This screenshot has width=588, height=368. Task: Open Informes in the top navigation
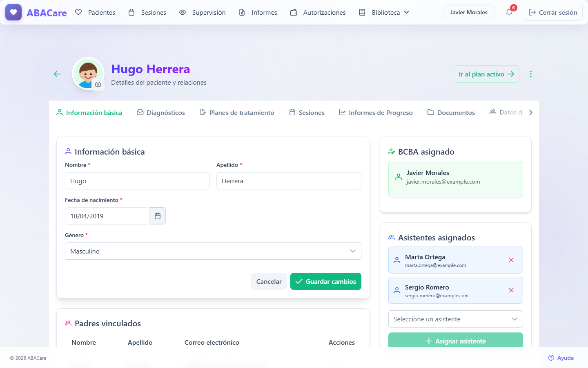click(x=258, y=12)
